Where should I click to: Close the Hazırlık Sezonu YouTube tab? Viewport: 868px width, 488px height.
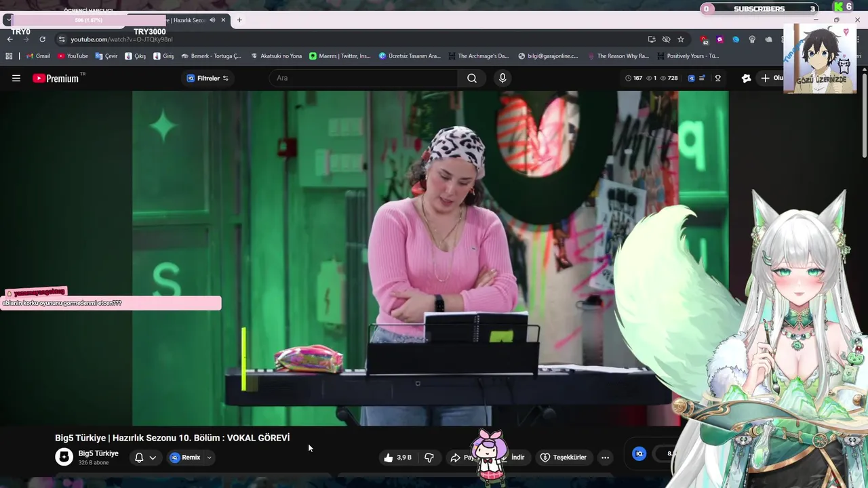223,20
